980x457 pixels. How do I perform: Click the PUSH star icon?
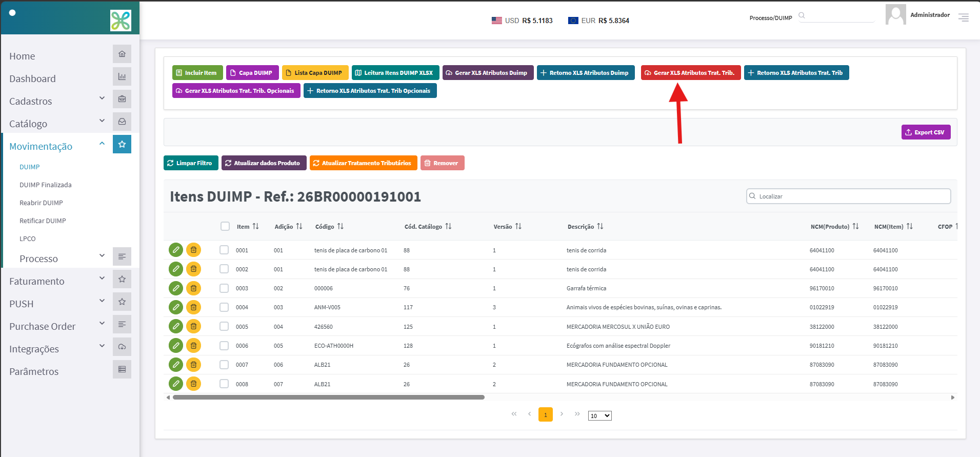click(122, 302)
